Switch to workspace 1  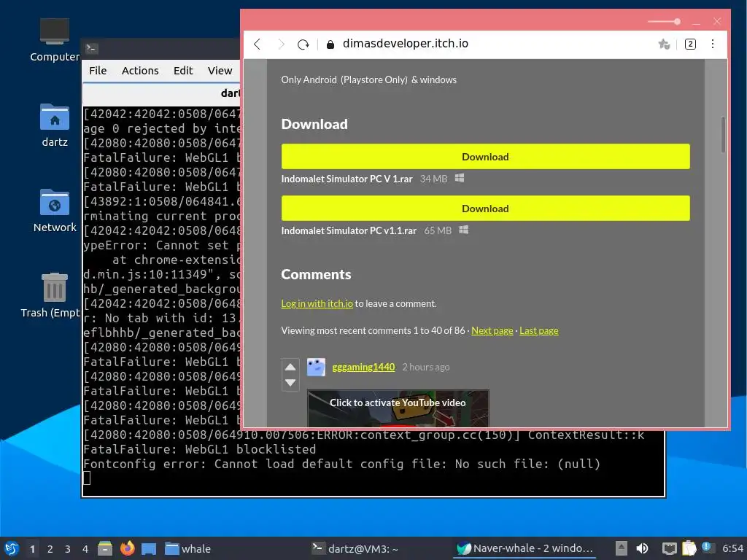click(32, 549)
